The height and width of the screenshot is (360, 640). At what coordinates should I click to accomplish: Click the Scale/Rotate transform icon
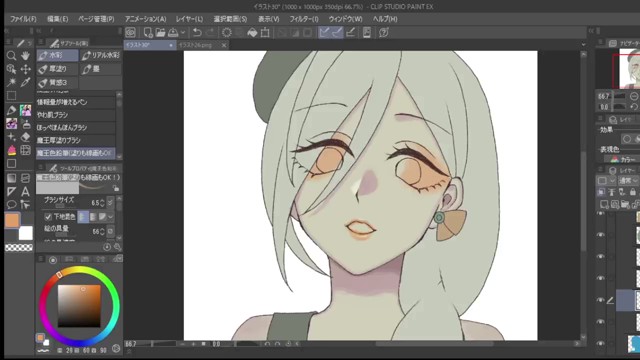(x=265, y=33)
